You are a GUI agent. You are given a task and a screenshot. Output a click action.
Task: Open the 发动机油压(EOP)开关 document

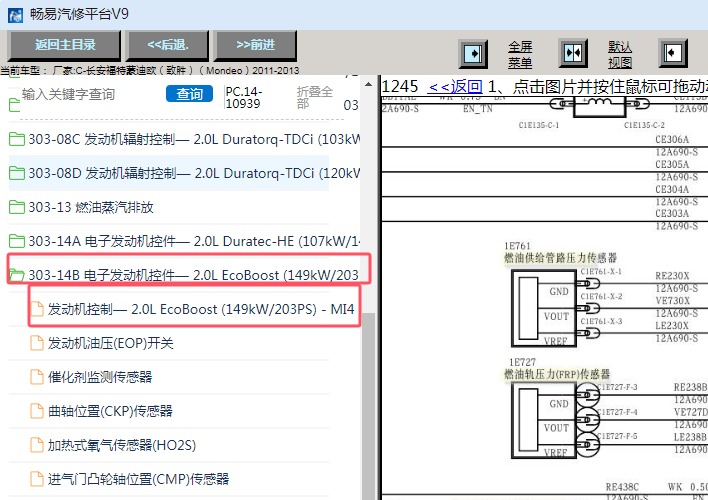[102, 343]
